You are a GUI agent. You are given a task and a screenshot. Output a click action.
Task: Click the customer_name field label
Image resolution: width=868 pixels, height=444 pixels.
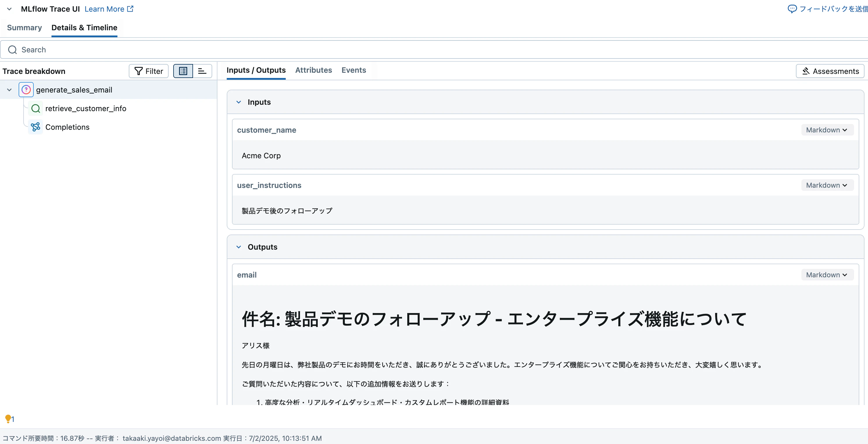tap(267, 130)
